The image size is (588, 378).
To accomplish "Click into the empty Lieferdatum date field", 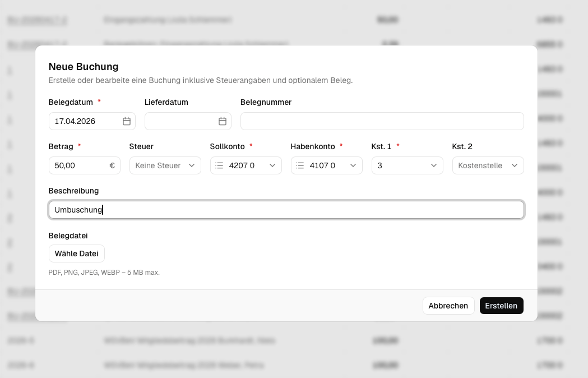I will [179, 121].
